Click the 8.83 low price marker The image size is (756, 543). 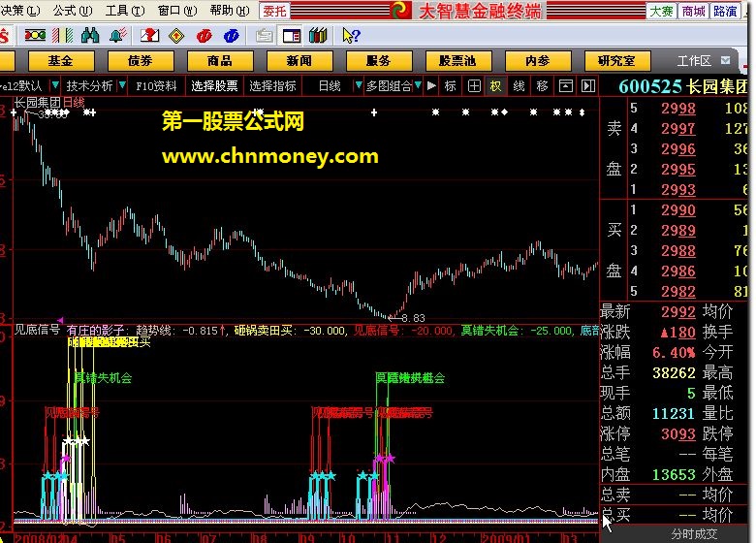[x=413, y=318]
